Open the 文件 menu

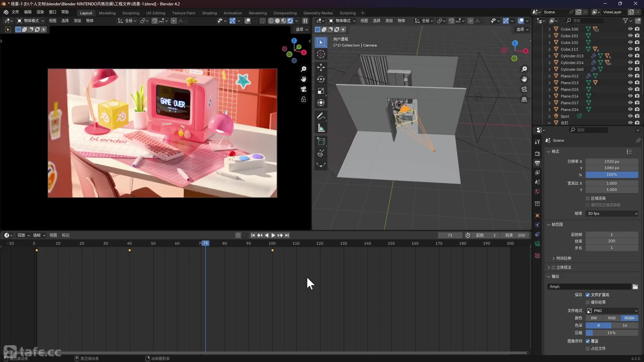(15, 12)
